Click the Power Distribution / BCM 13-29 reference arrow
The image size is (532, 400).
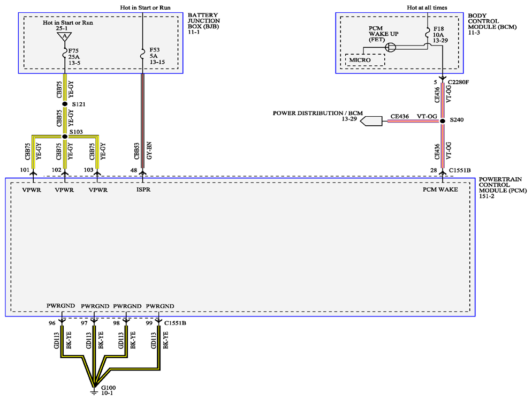pyautogui.click(x=371, y=121)
